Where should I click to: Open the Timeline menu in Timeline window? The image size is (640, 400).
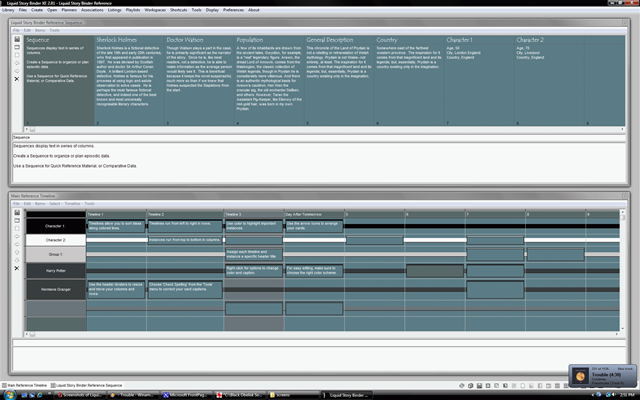click(x=72, y=203)
